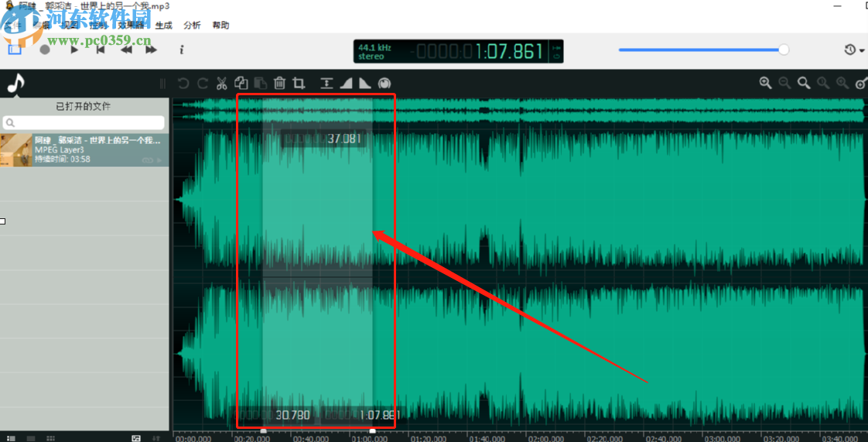Redo the last edit
This screenshot has height=442, width=868.
coord(203,84)
